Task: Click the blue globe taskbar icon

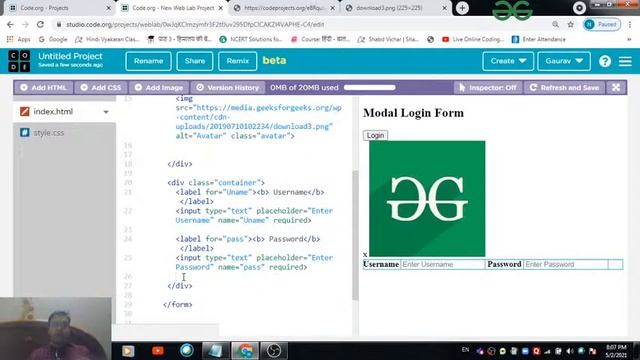Action: coord(187,351)
